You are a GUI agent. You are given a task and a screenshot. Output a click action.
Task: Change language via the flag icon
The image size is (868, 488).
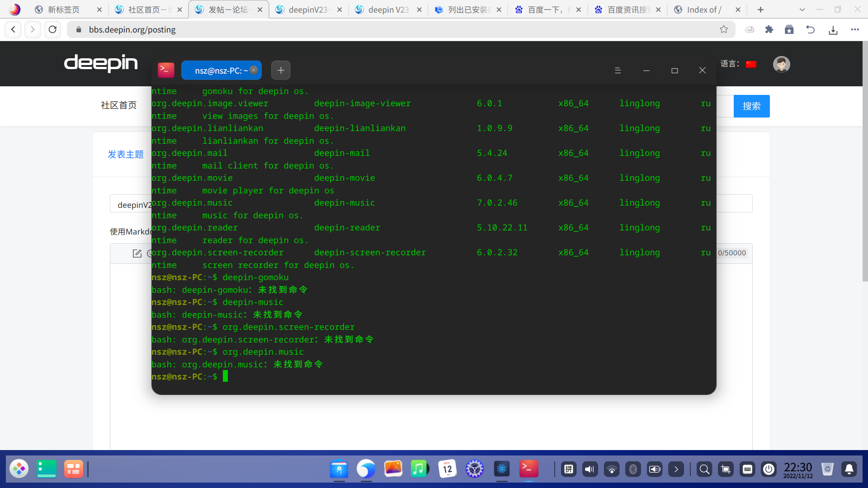[751, 64]
